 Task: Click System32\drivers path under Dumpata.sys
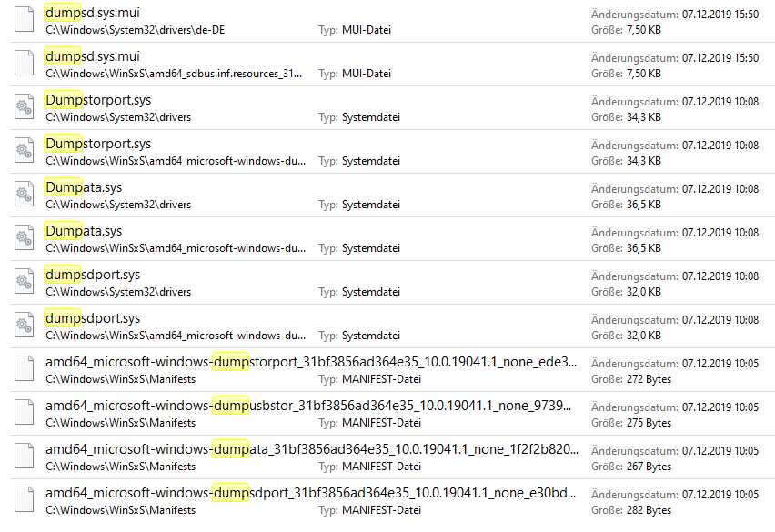118,205
